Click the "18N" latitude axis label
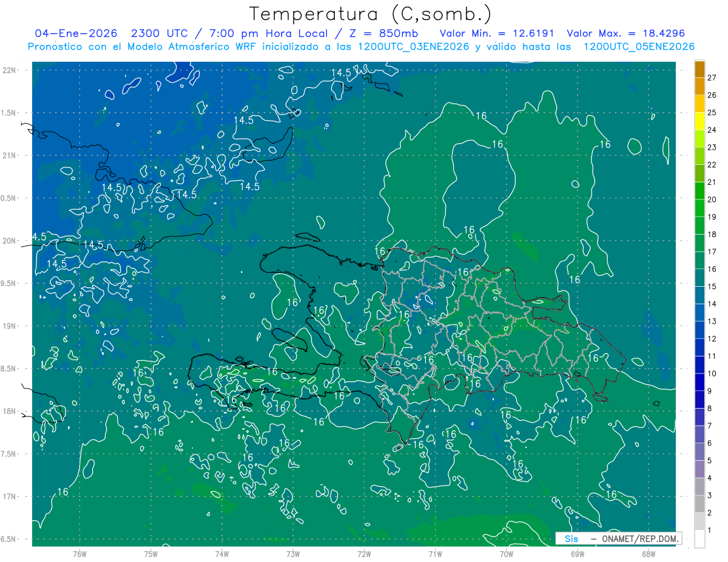728x562 pixels. tap(10, 411)
